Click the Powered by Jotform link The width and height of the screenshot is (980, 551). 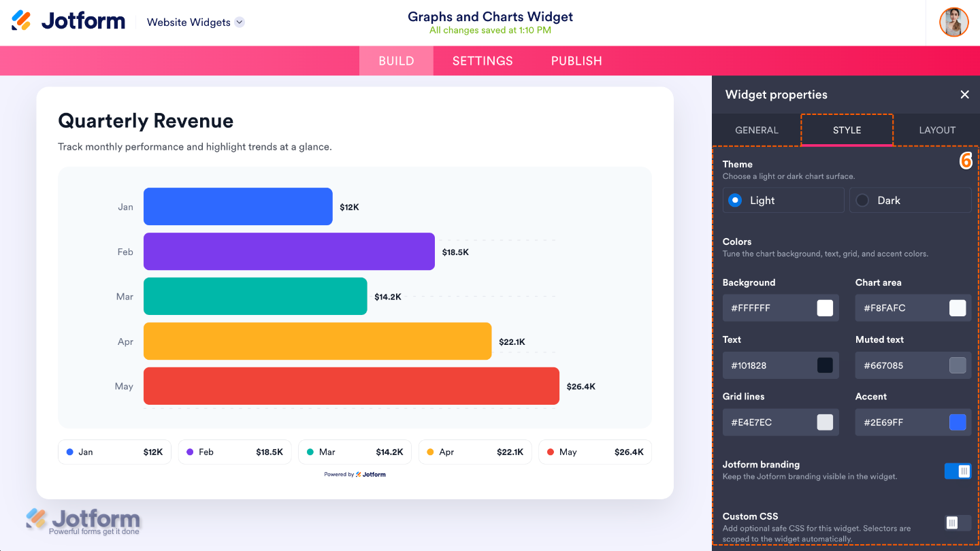(x=355, y=474)
